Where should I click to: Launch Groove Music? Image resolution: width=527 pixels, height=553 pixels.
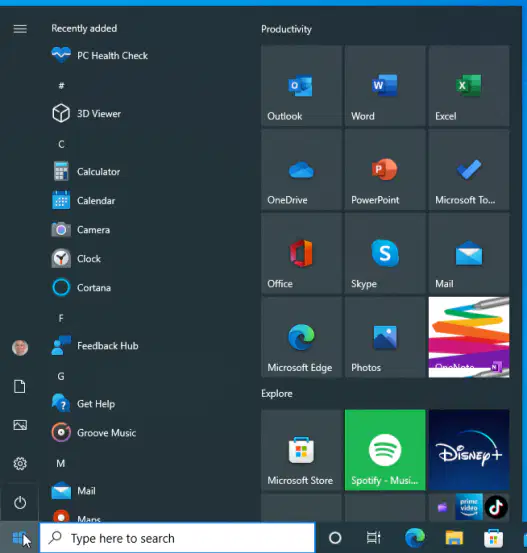[94, 433]
